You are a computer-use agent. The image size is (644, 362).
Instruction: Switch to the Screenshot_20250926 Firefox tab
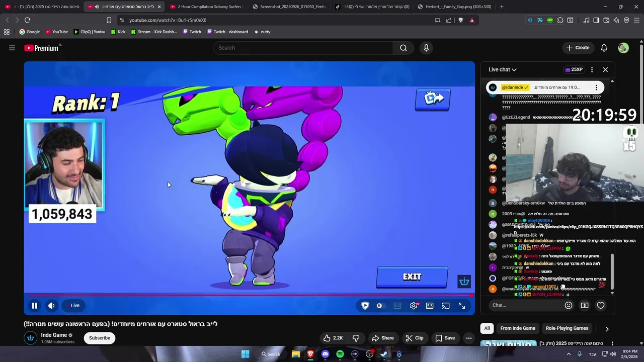(289, 7)
